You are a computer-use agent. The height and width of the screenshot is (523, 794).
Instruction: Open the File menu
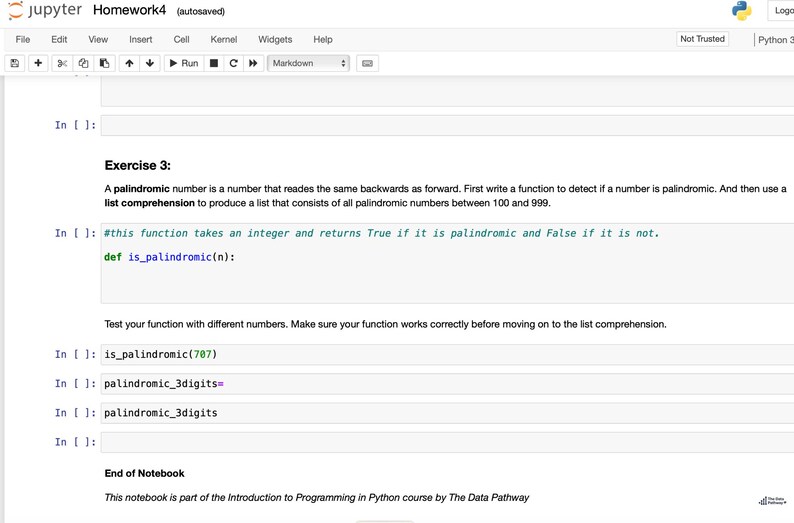pyautogui.click(x=23, y=39)
